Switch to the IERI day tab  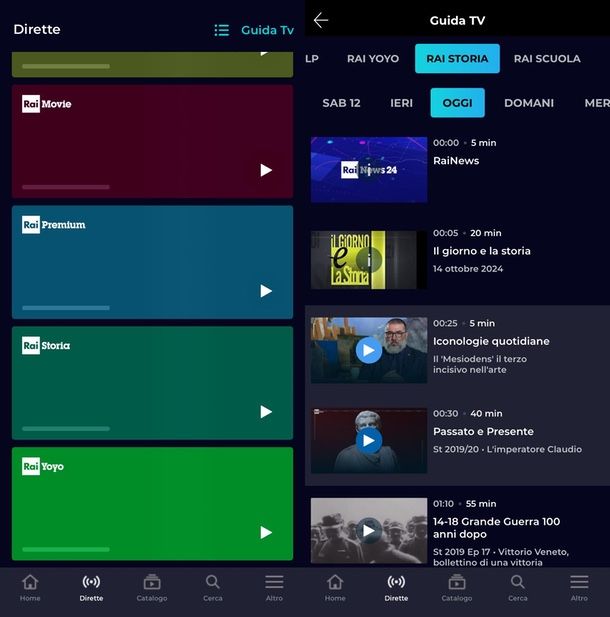point(401,103)
